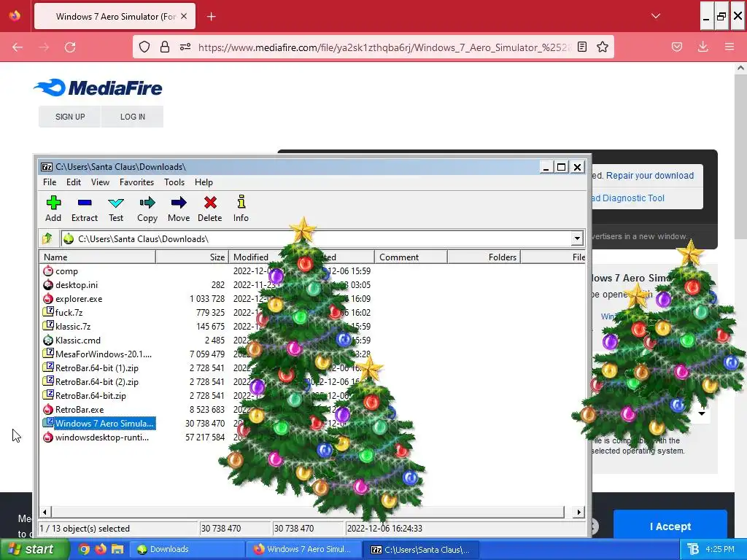Sort file list by Size column
This screenshot has width=747, height=560.
(193, 257)
